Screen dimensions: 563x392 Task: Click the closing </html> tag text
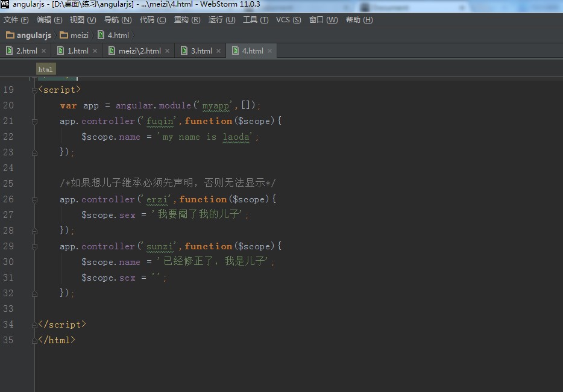(57, 340)
